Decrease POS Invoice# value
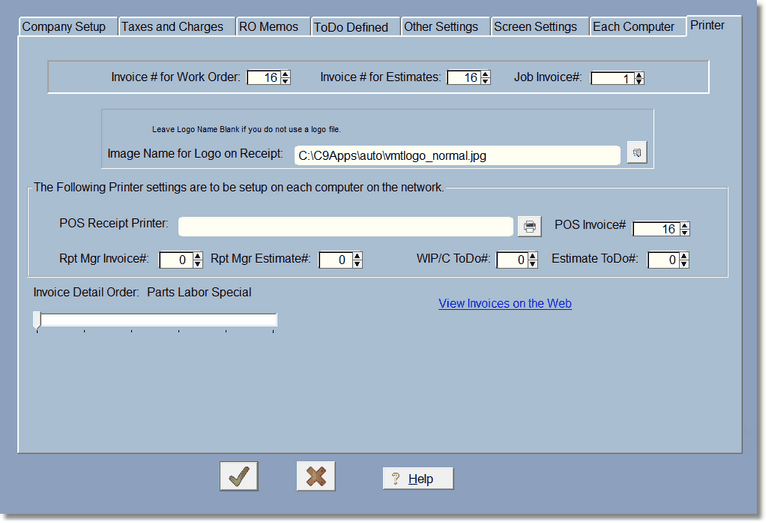766x523 pixels. (685, 232)
